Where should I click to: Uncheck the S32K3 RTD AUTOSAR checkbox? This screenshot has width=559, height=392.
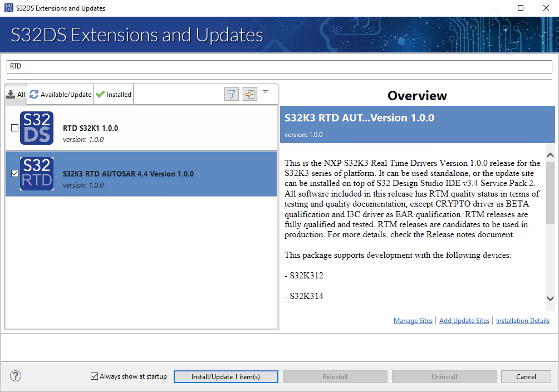click(x=14, y=173)
